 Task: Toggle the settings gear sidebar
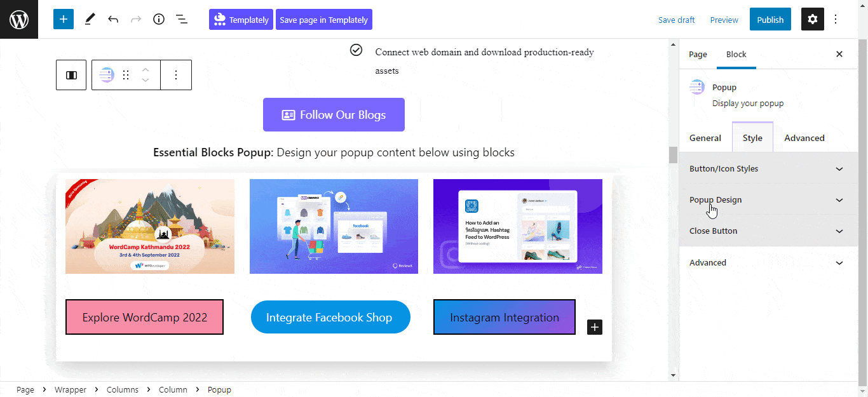coord(813,19)
